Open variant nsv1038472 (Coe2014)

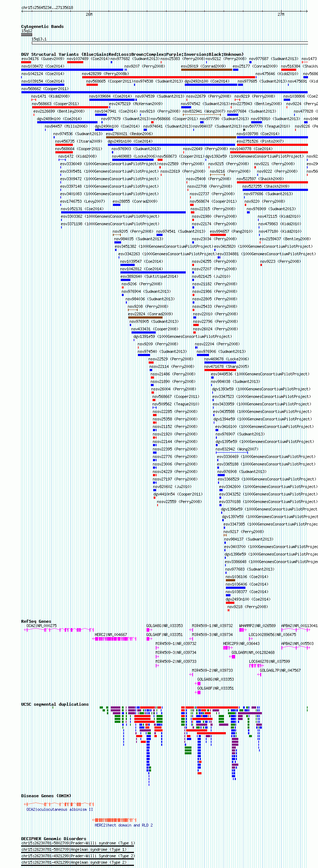pyautogui.click(x=43, y=66)
